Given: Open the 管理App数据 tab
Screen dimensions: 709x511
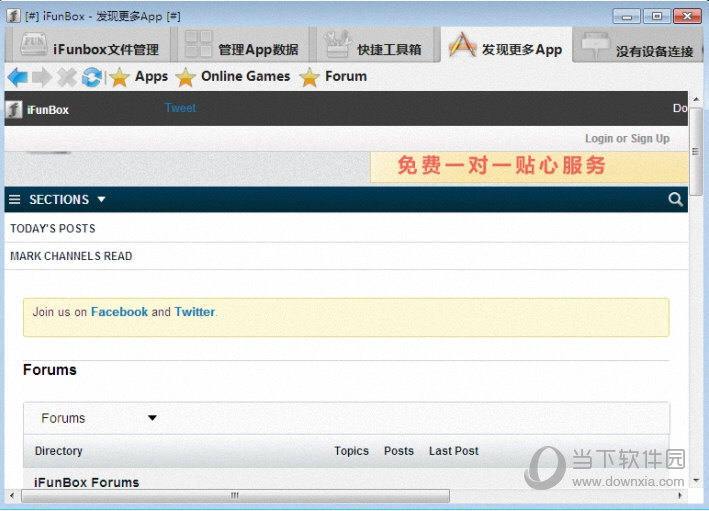Looking at the screenshot, I should point(243,46).
